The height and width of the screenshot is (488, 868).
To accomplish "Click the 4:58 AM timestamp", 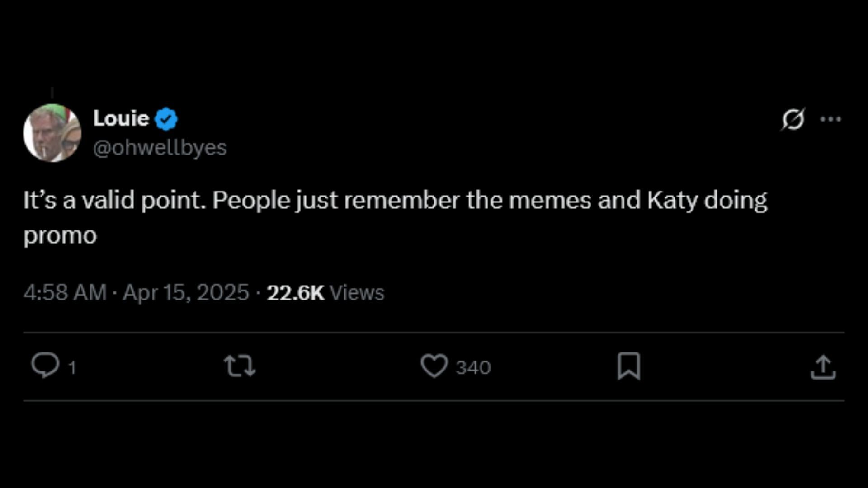I will tap(65, 292).
